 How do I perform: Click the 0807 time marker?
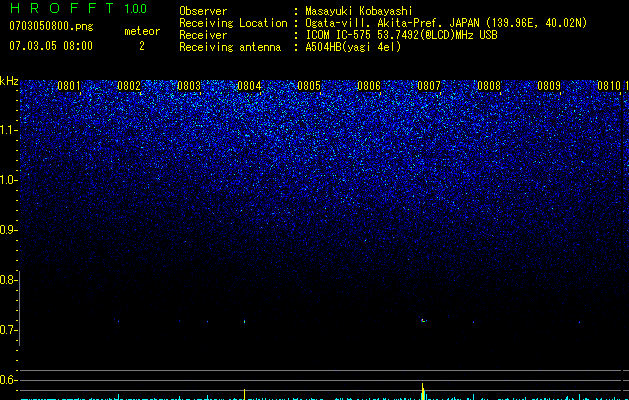click(x=429, y=86)
